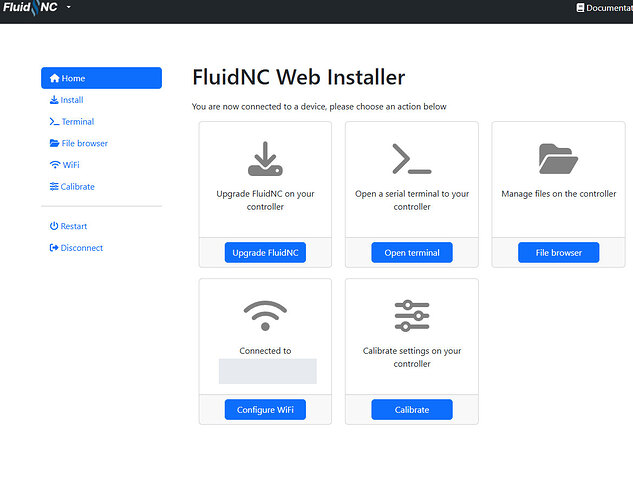This screenshot has height=500, width=633.
Task: Expand the dropdown arrow beside FluidNC logo
Action: [69, 8]
